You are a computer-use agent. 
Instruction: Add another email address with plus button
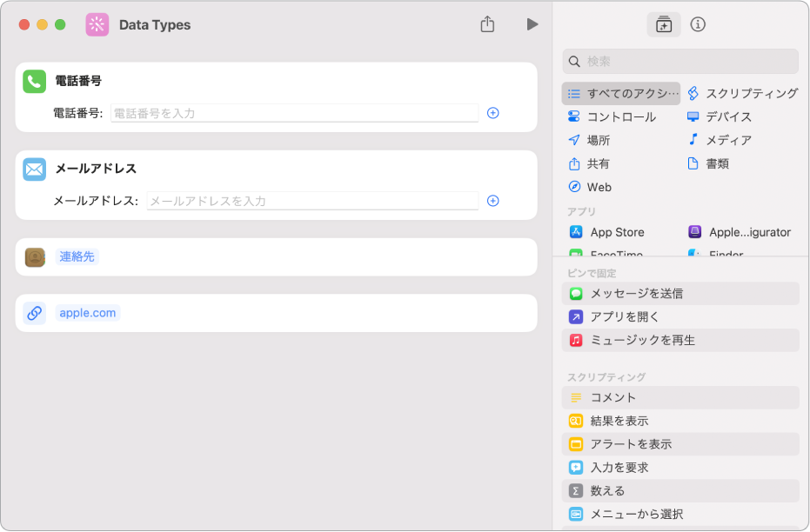pyautogui.click(x=492, y=201)
